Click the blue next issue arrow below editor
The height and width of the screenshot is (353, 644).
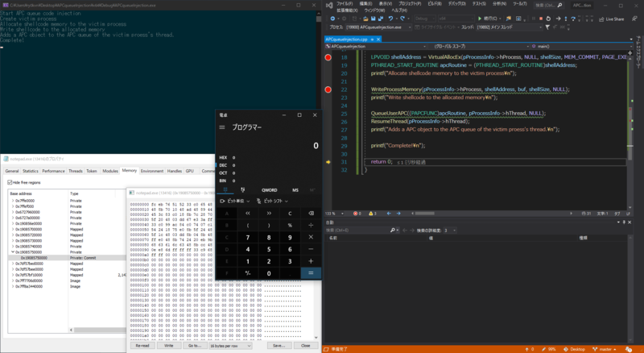point(398,214)
